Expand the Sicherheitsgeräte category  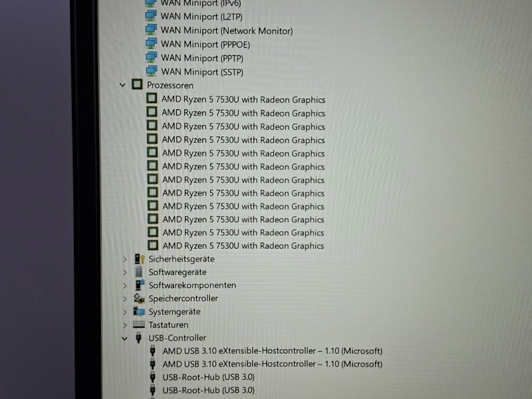pyautogui.click(x=124, y=259)
